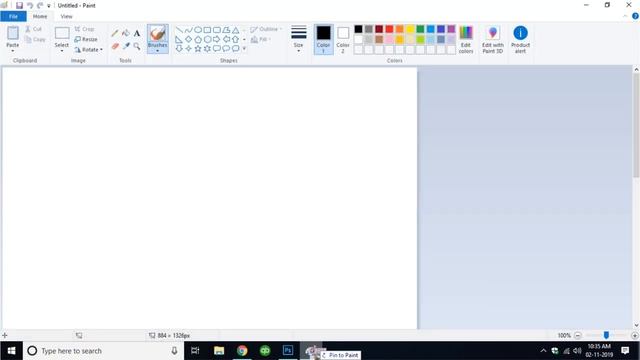Pick the orange color swatch
The height and width of the screenshot is (360, 640).
pos(400,29)
